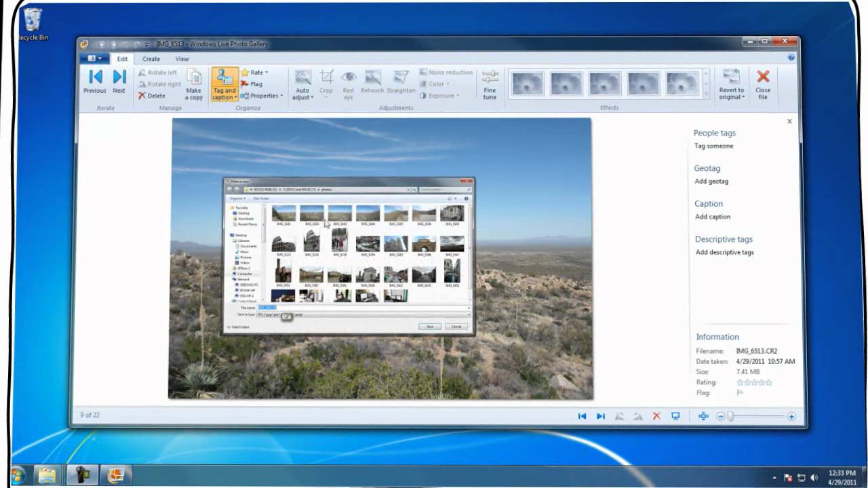Open the Exposure dropdown in Adjustments
The width and height of the screenshot is (868, 488).
pyautogui.click(x=439, y=96)
